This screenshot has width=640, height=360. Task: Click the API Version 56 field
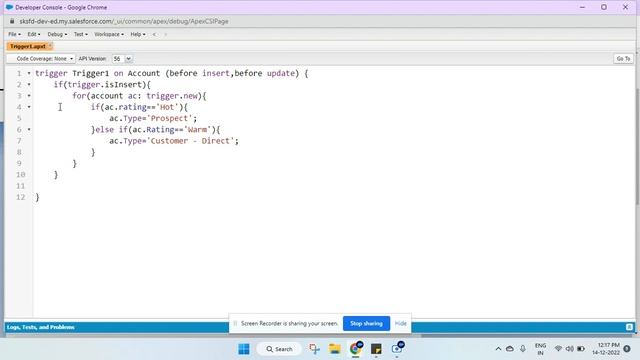pos(118,59)
